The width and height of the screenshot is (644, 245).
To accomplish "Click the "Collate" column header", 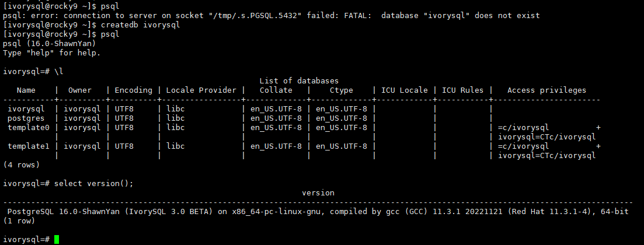I will pyautogui.click(x=276, y=90).
